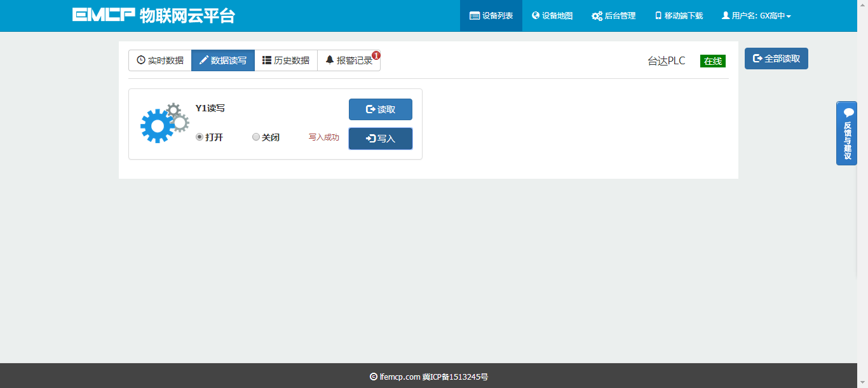Go to 移动端下载 page
868x388 pixels.
coord(679,16)
